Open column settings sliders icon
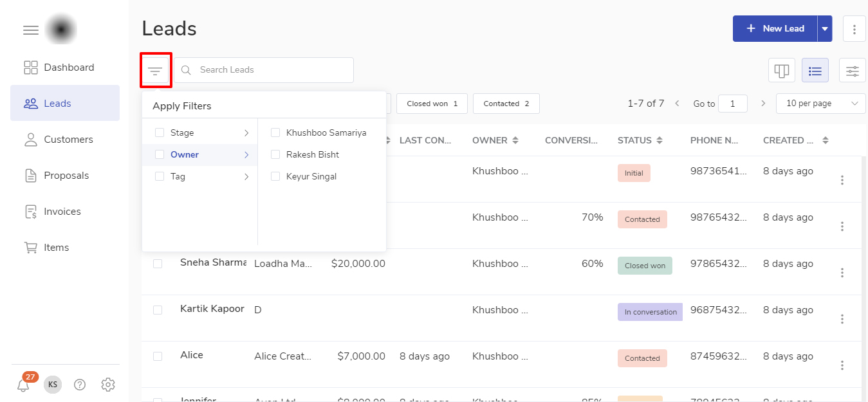 (x=853, y=70)
